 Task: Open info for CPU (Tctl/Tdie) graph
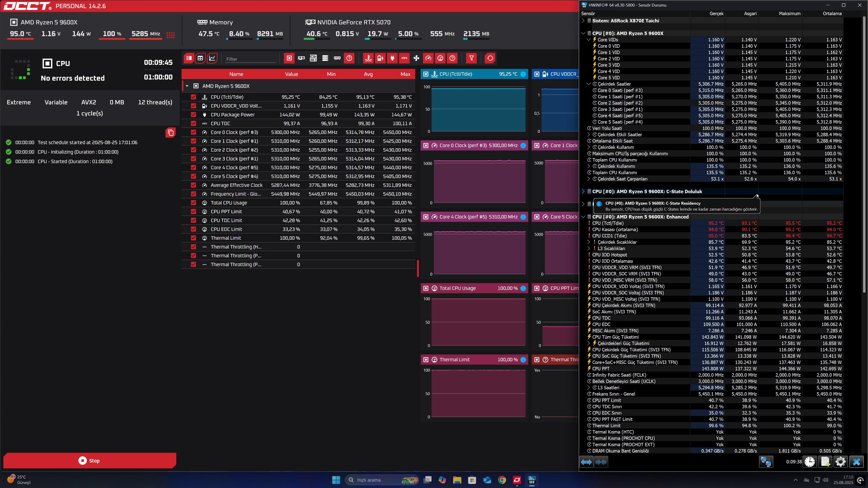pos(523,74)
